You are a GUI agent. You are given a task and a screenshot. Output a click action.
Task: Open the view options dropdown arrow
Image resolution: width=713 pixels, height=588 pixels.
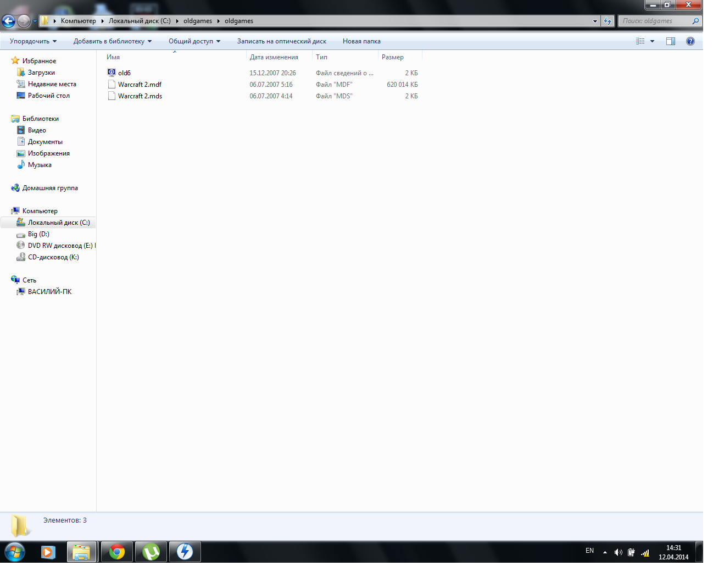click(x=652, y=41)
